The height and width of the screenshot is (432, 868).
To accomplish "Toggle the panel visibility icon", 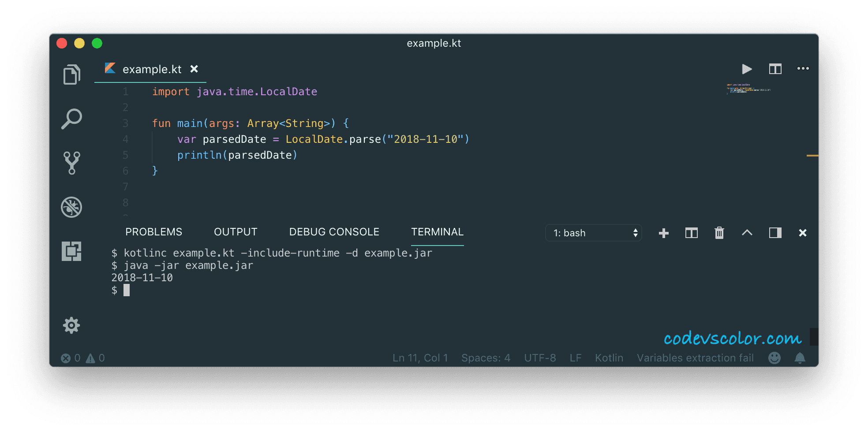I will [x=775, y=233].
